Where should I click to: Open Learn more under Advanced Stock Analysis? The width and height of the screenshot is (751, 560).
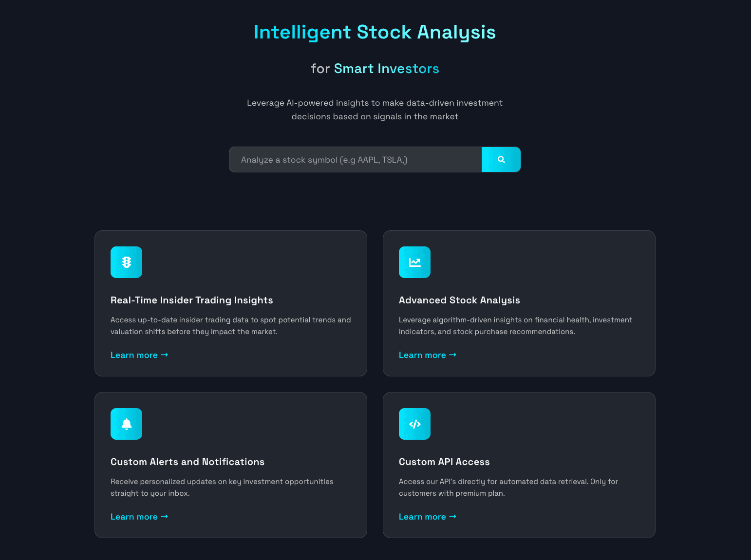[427, 355]
